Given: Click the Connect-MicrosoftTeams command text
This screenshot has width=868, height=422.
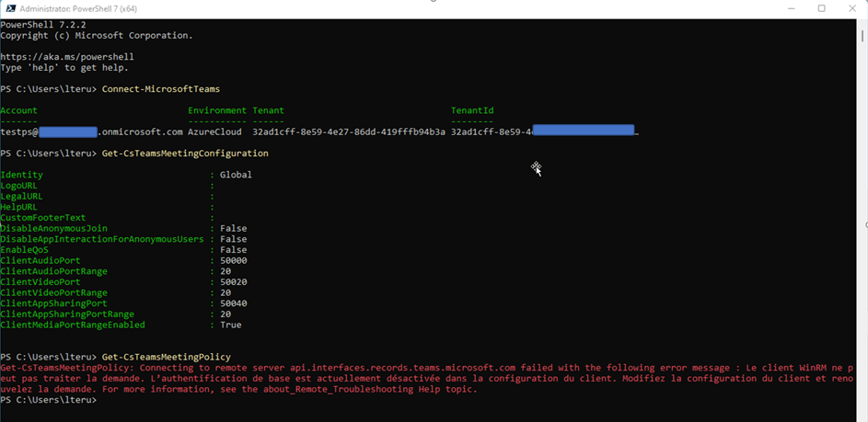Looking at the screenshot, I should [x=159, y=89].
